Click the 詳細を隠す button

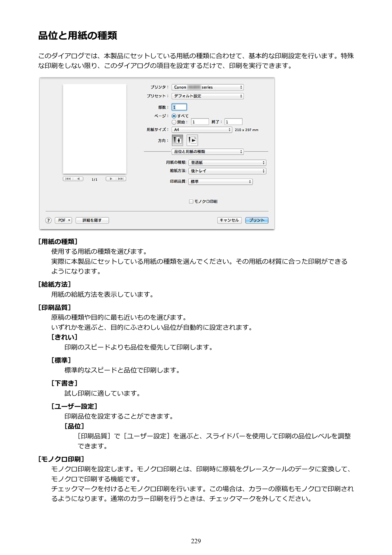point(92,220)
